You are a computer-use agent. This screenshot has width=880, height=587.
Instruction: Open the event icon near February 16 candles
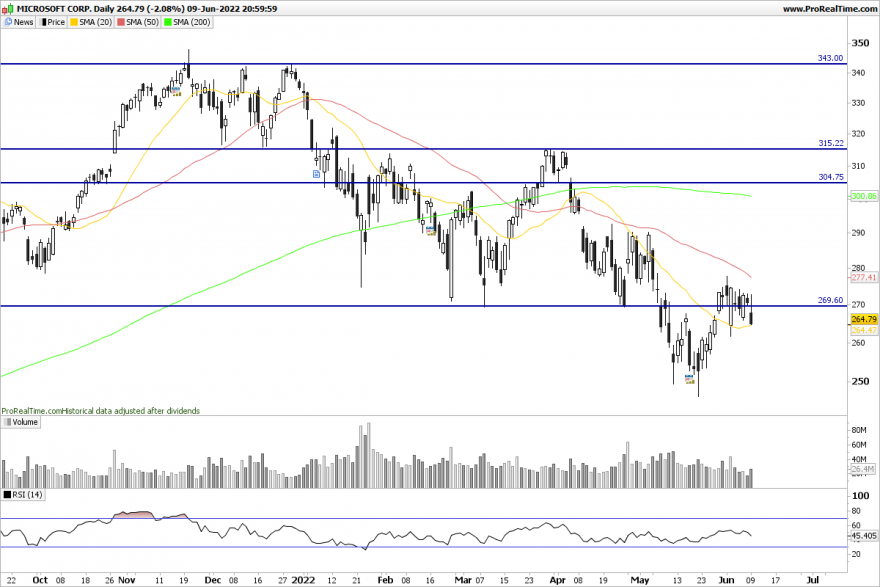coord(430,230)
